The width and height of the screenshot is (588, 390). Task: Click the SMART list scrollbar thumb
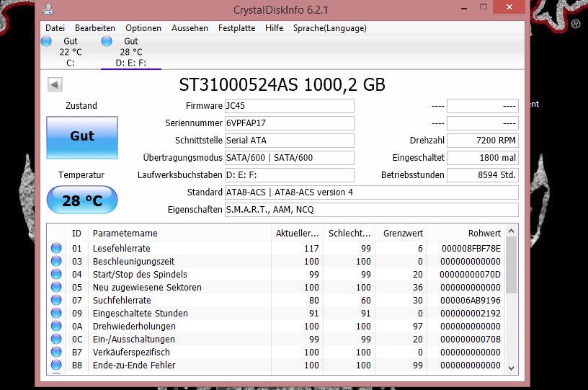(511, 265)
